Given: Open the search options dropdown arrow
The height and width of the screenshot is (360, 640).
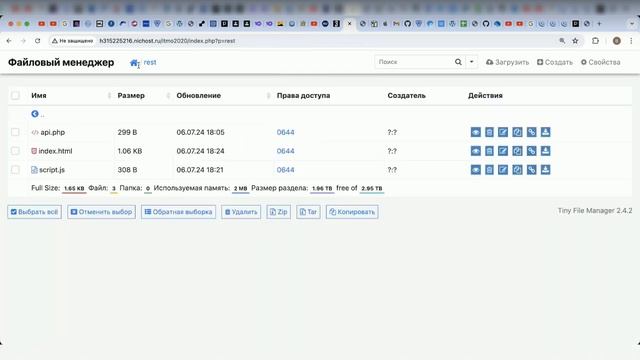Looking at the screenshot, I should [471, 62].
